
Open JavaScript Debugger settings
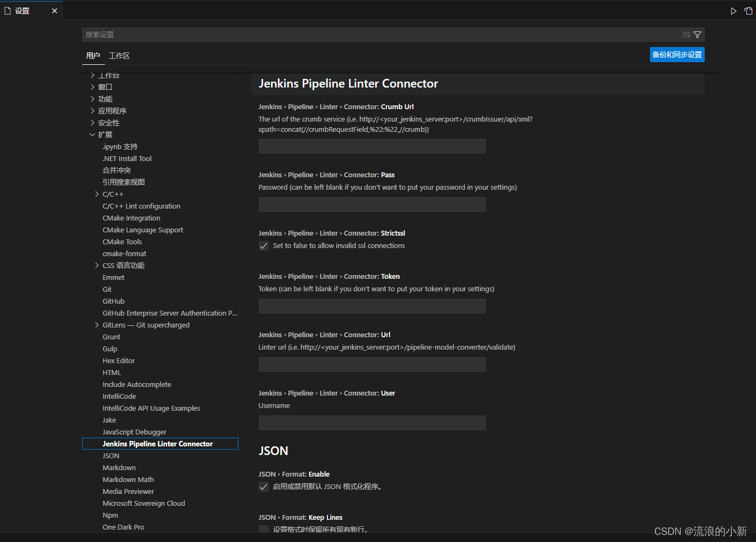pyautogui.click(x=135, y=432)
